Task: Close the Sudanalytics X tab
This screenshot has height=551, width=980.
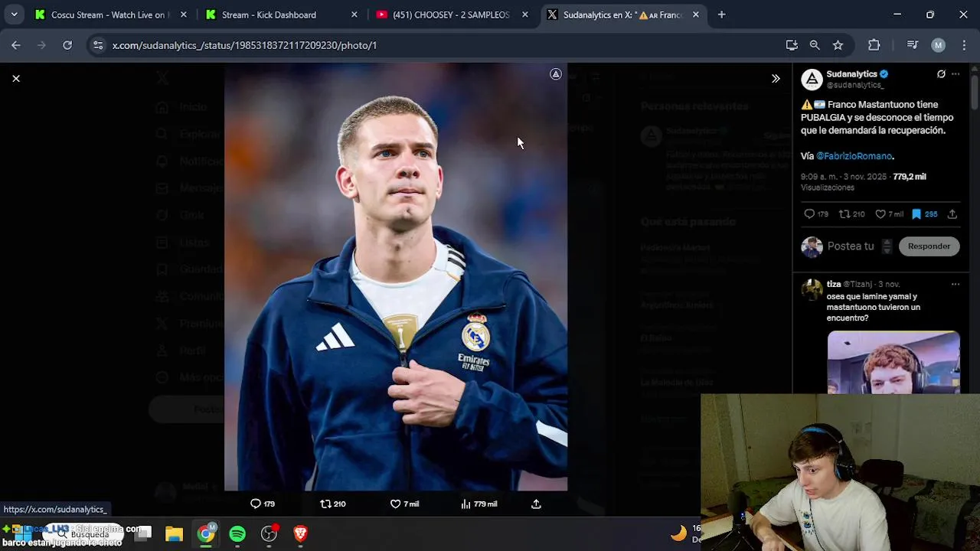Action: (695, 15)
